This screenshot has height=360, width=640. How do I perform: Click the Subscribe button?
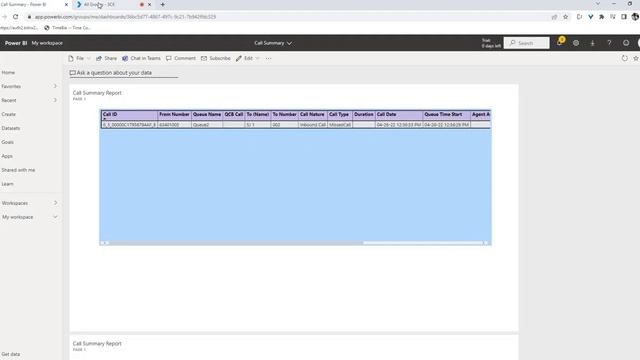pos(216,58)
